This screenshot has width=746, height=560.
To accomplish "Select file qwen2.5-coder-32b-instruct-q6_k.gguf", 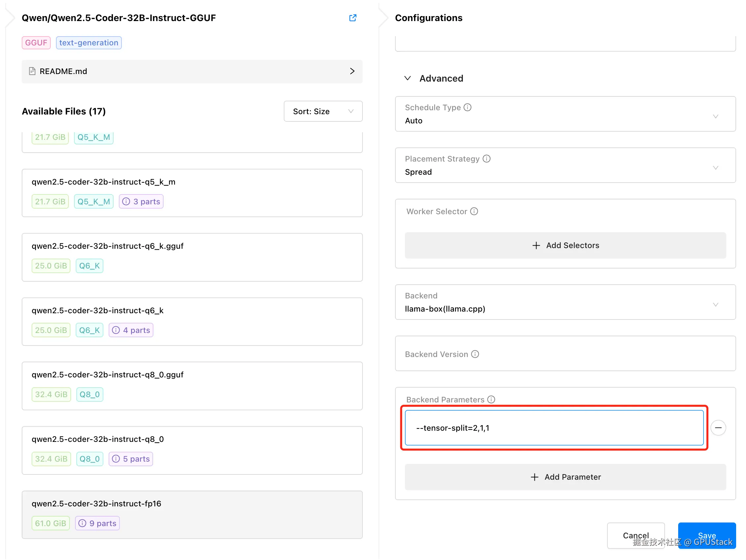I will (x=192, y=257).
